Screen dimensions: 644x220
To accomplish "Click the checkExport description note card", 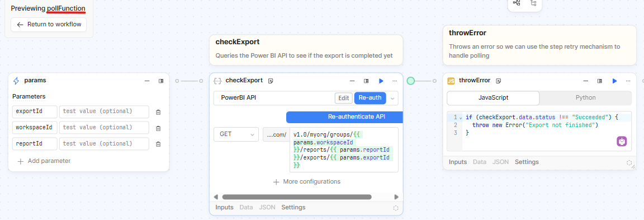I will pyautogui.click(x=306, y=50).
